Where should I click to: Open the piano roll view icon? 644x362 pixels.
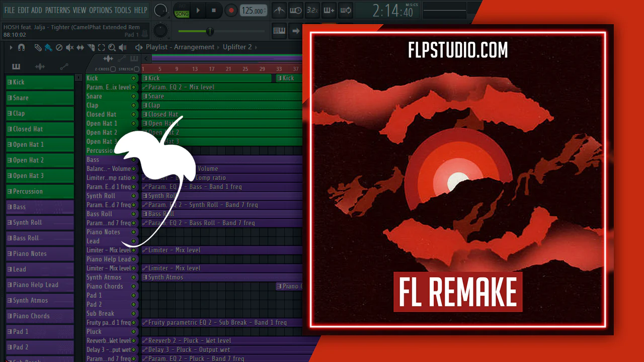279,31
